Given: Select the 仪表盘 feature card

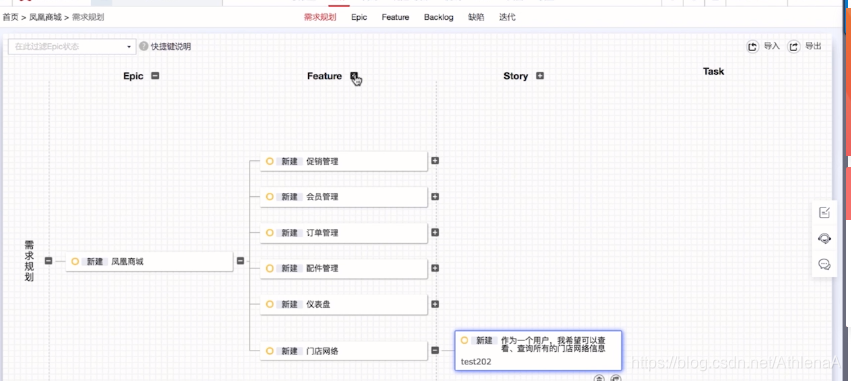Looking at the screenshot, I should coord(344,304).
